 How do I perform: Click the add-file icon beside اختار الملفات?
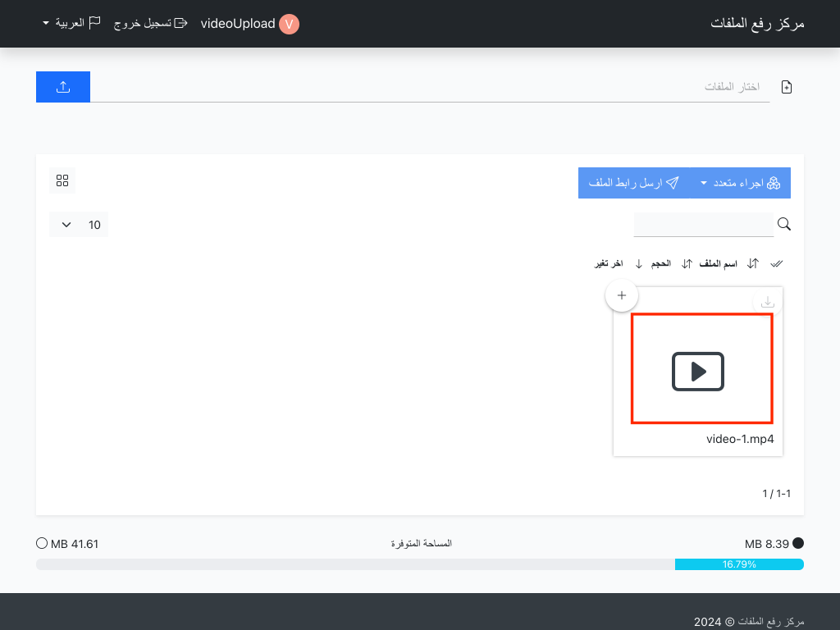point(787,87)
